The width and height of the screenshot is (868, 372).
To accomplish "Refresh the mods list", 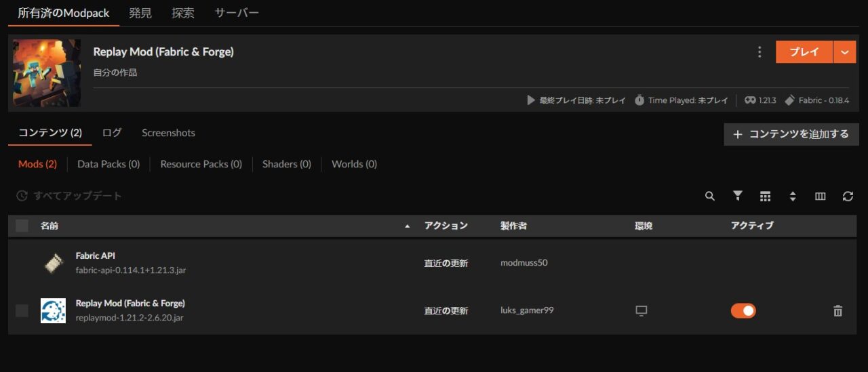I will pyautogui.click(x=848, y=197).
